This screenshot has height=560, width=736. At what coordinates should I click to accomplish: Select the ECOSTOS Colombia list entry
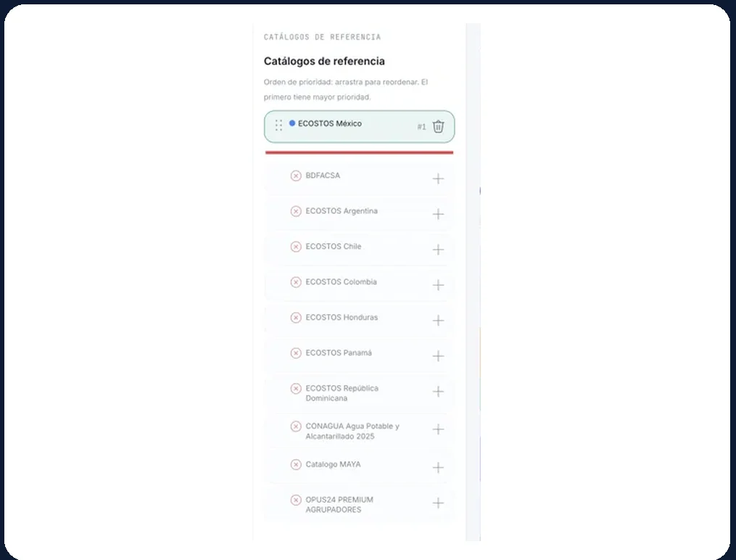tap(359, 284)
